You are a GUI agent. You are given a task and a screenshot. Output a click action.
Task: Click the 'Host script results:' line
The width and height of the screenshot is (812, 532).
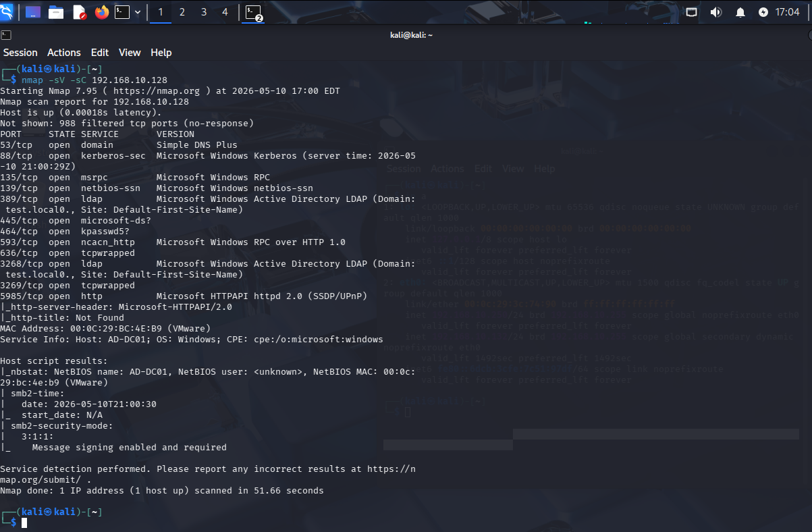pyautogui.click(x=54, y=361)
